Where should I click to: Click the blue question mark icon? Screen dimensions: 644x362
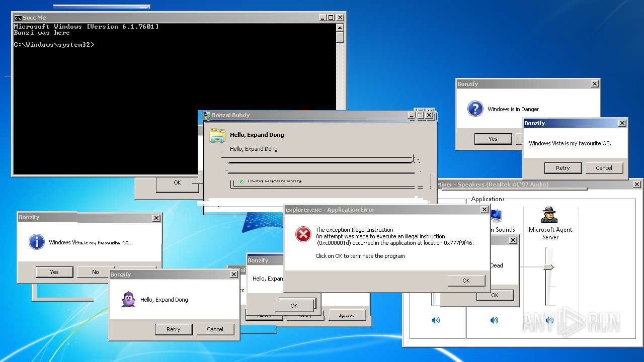coord(475,109)
